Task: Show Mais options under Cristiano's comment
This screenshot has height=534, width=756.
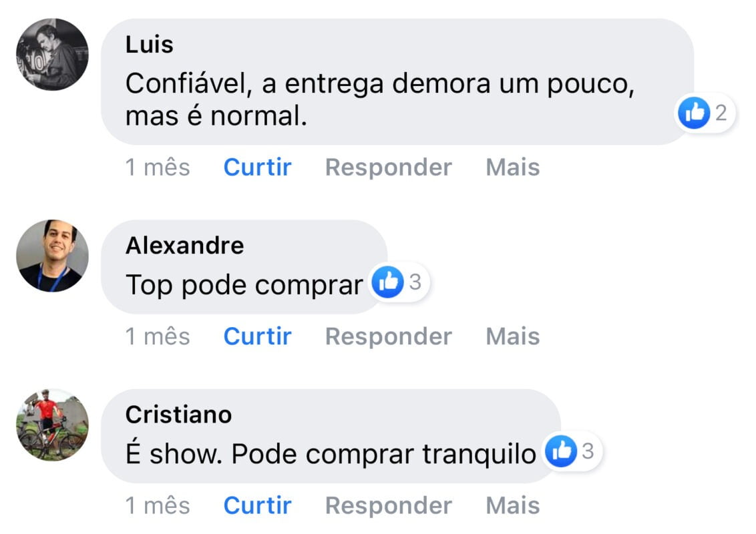Action: click(512, 505)
